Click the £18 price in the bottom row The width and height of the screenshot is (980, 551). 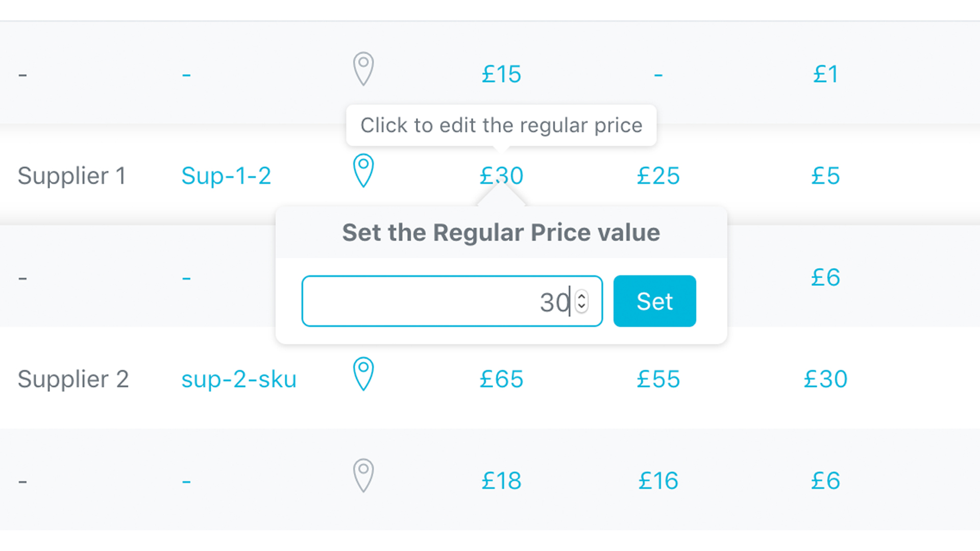(x=501, y=480)
